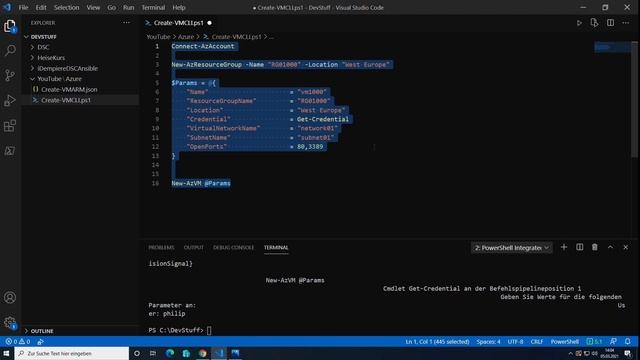
Task: Open the Selection menu
Action: (67, 7)
